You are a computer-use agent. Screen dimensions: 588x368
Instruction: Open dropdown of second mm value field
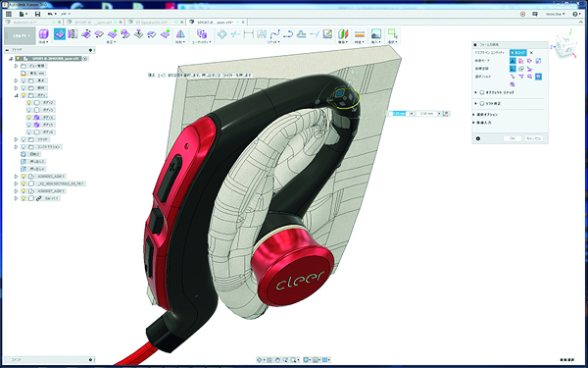tap(439, 114)
